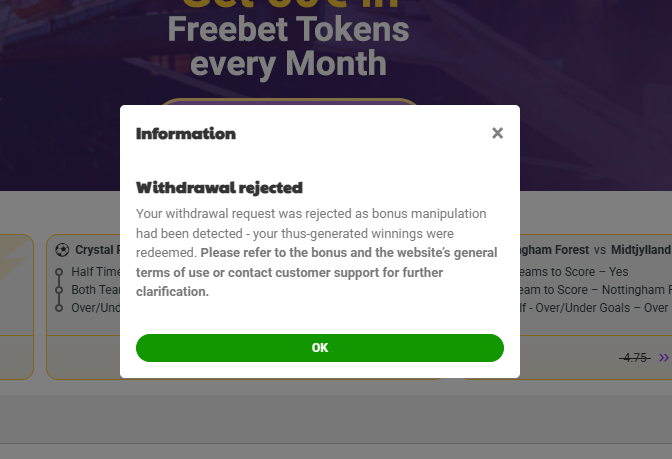Click the crossed-out 4.75 odds
Viewport: 672px width, 459px height.
click(x=635, y=357)
